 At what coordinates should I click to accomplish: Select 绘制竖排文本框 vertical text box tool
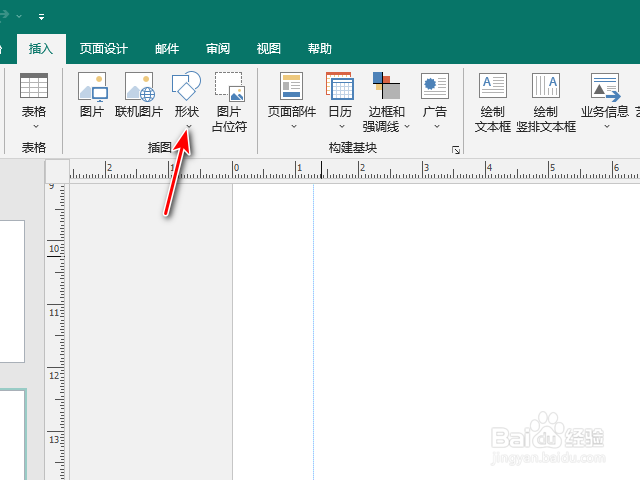click(x=546, y=102)
